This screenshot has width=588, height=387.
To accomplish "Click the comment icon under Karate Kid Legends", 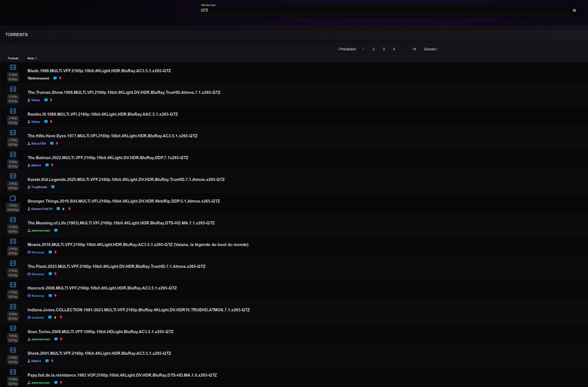I will tap(53, 187).
